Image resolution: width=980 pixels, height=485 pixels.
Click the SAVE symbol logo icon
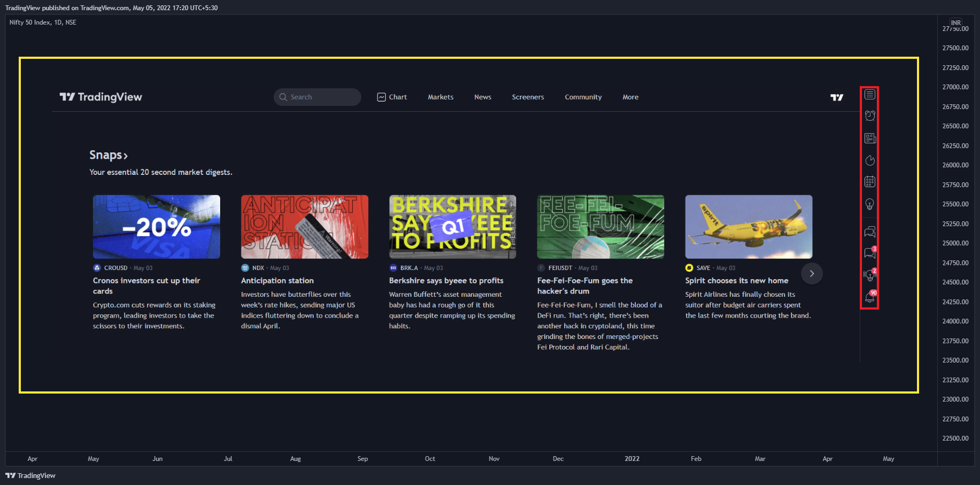pos(689,268)
